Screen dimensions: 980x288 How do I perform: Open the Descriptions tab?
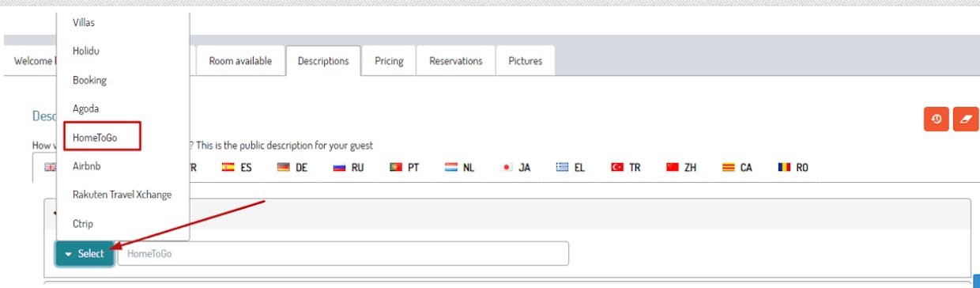323,61
